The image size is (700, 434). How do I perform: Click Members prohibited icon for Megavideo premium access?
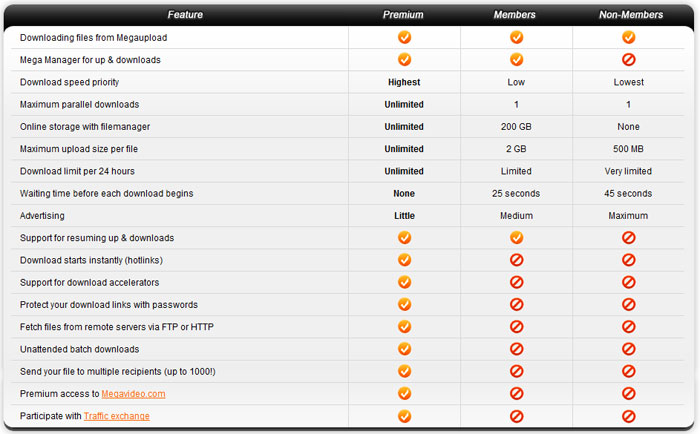coord(517,393)
